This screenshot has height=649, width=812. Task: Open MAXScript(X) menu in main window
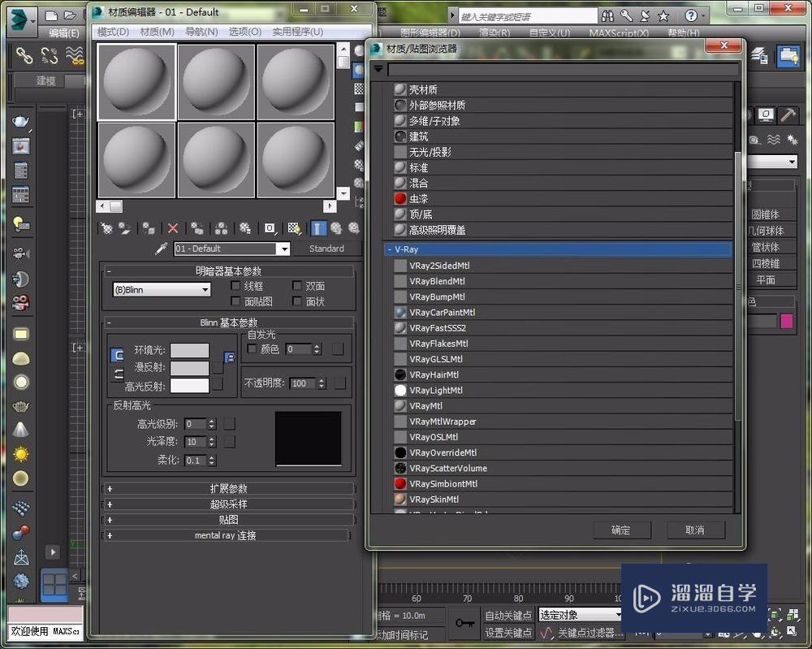(619, 32)
